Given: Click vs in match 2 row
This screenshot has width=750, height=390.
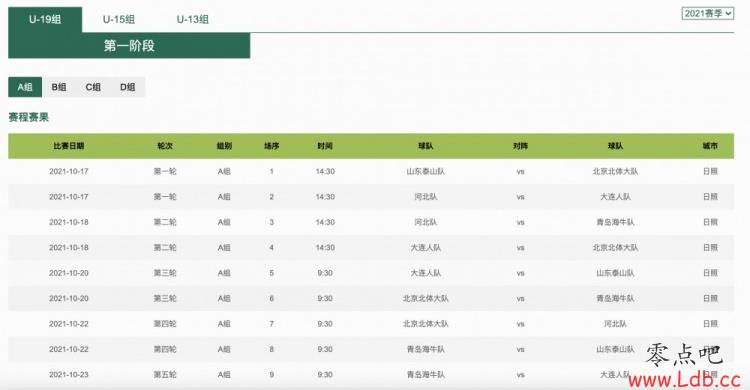Looking at the screenshot, I should (x=520, y=197).
